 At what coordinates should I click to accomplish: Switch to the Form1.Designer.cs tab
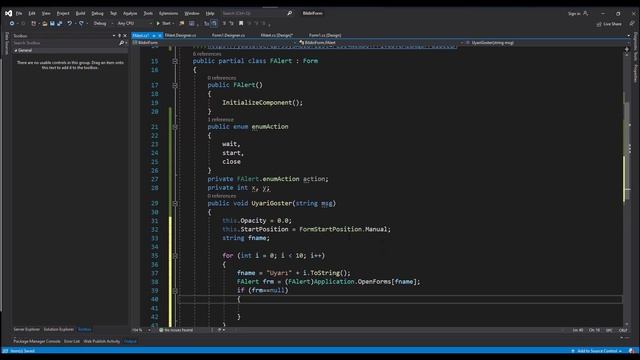pyautogui.click(x=228, y=36)
